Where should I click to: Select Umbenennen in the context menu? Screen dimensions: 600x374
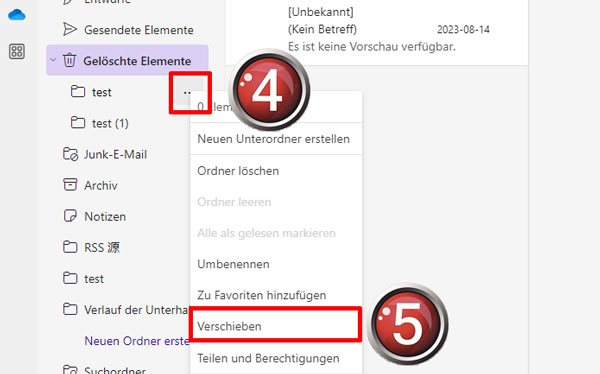[276, 264]
